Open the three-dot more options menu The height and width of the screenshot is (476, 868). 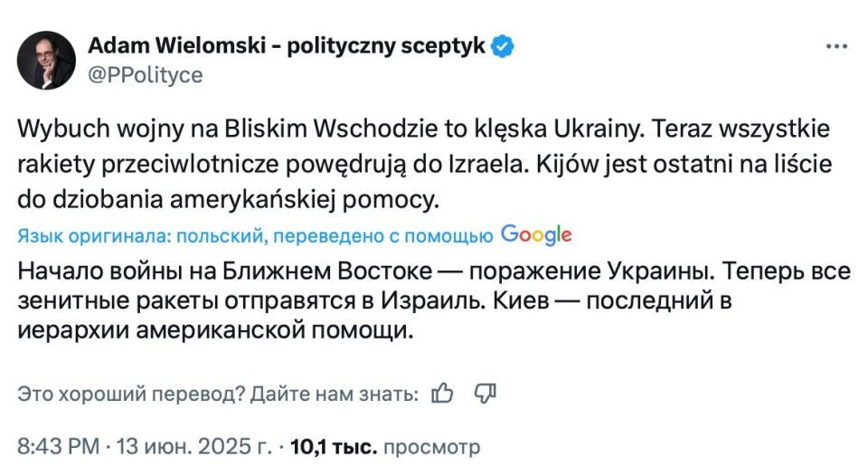[x=837, y=47]
